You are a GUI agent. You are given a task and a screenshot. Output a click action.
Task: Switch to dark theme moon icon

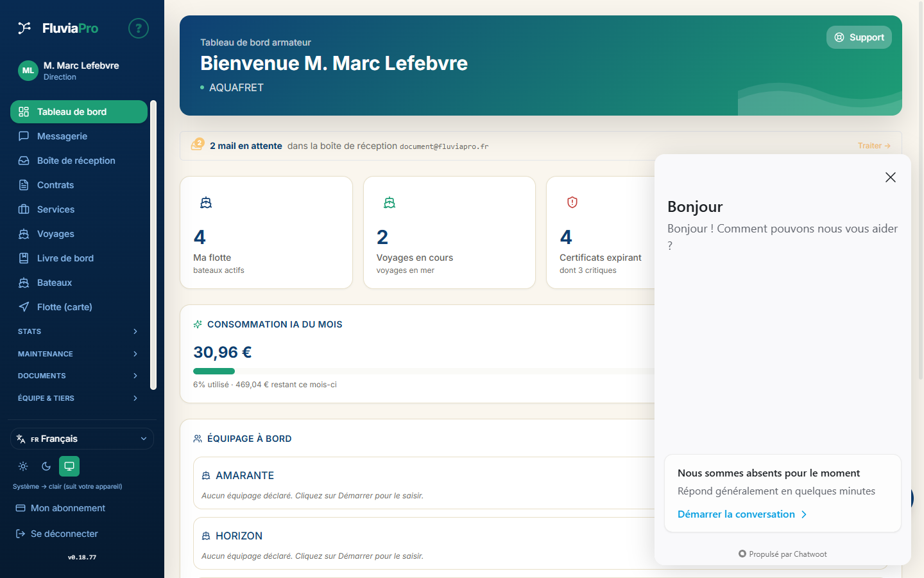point(46,466)
